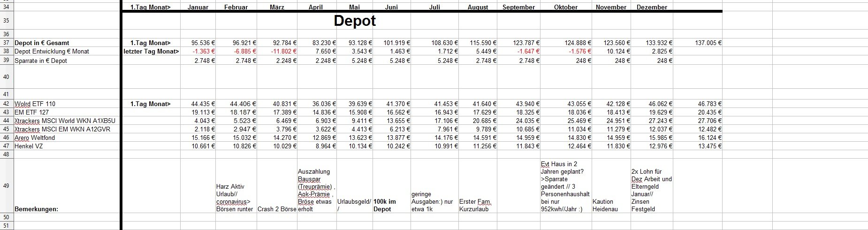Image resolution: width=868 pixels, height=230 pixels.
Task: Click the 'Evt Haus in 2 Jahren geplant?' note
Action: pyautogui.click(x=565, y=186)
